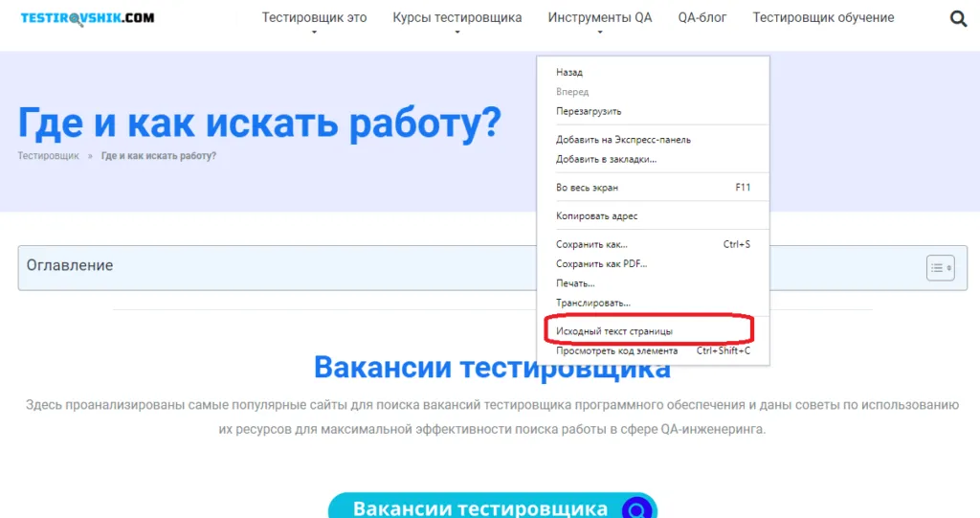Choose Сохранить как… menu entry
Viewport: 980px width, 518px height.
[x=653, y=244]
